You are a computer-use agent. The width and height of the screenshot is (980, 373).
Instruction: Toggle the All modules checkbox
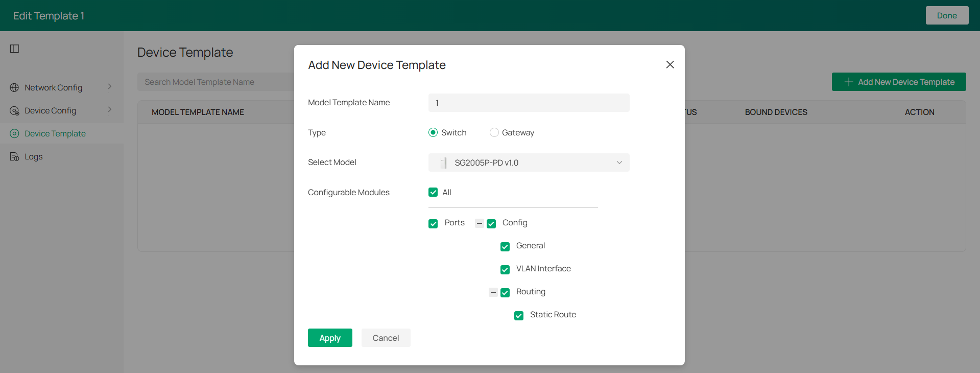pos(433,192)
